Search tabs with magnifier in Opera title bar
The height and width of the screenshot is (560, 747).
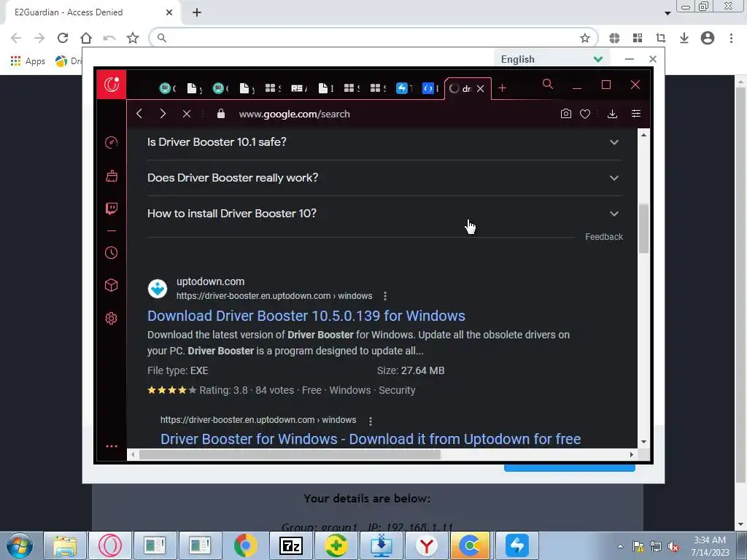click(548, 85)
